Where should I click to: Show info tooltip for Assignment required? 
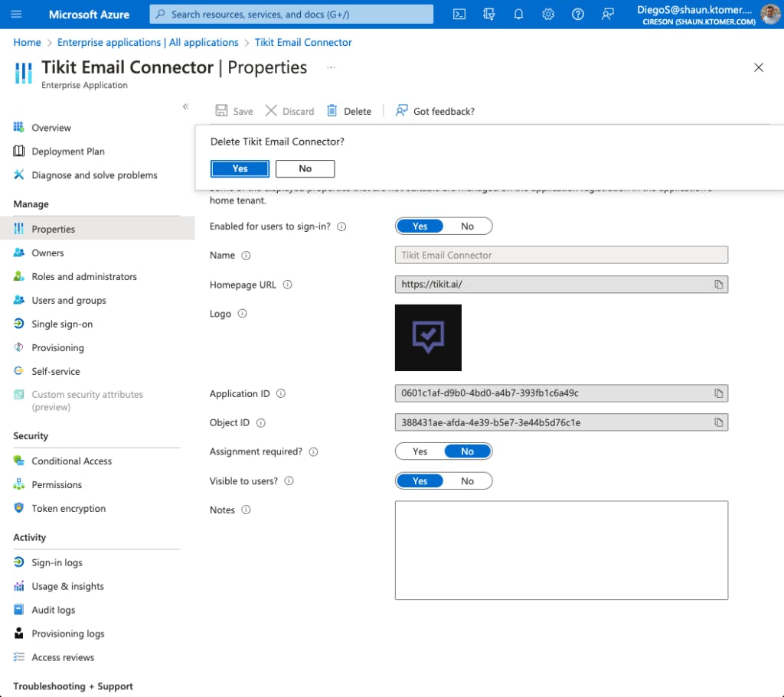(x=313, y=452)
